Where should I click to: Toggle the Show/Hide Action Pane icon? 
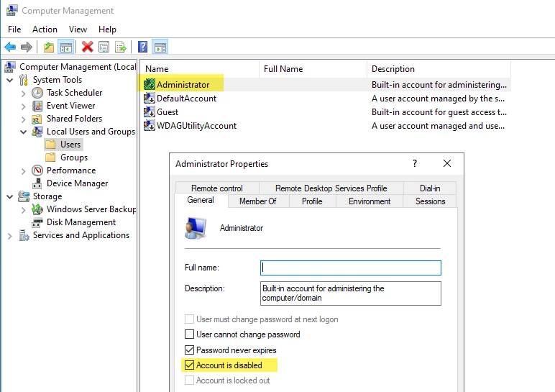pyautogui.click(x=160, y=47)
